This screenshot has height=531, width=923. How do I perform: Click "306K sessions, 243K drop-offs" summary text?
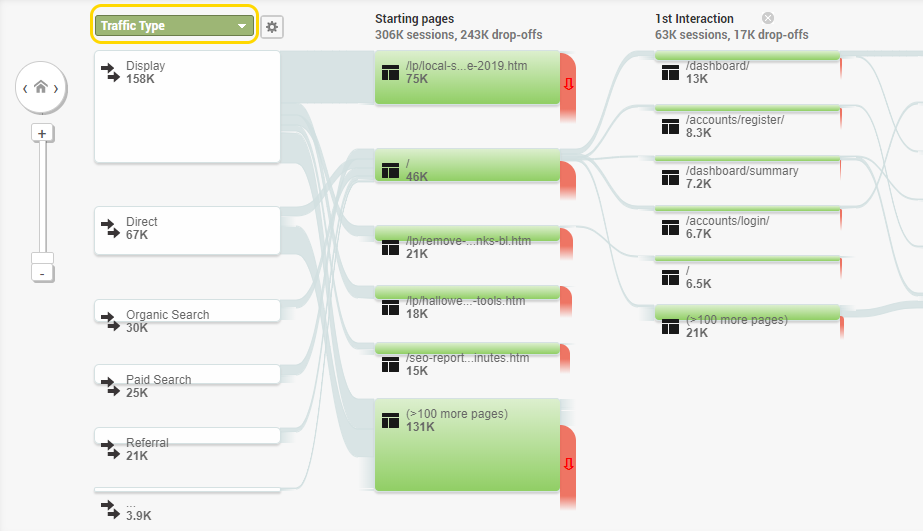(x=459, y=35)
